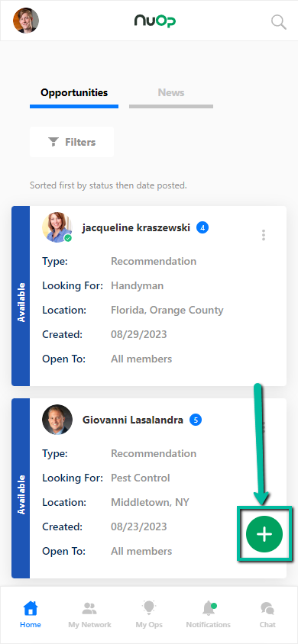Open three-dot menu on jacqueline kraszewski card
The image size is (298, 644).
click(x=264, y=235)
